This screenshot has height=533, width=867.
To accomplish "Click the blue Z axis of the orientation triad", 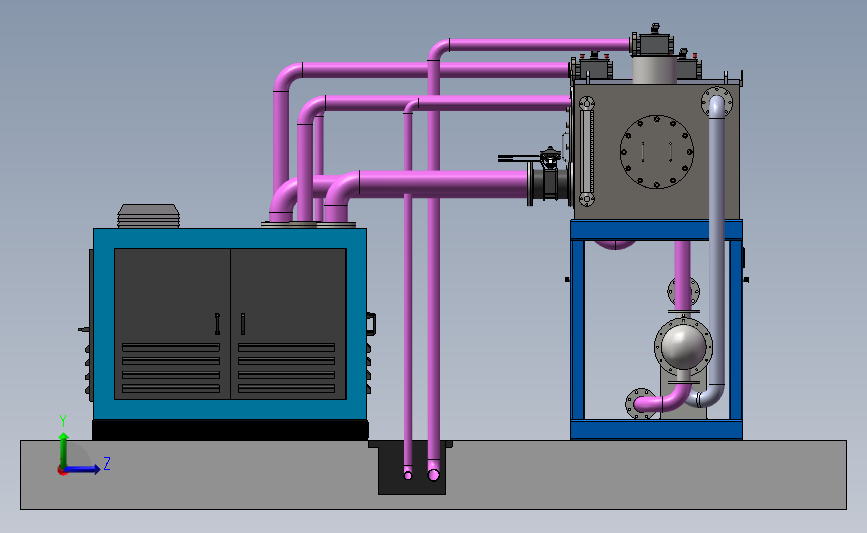I will (x=83, y=469).
